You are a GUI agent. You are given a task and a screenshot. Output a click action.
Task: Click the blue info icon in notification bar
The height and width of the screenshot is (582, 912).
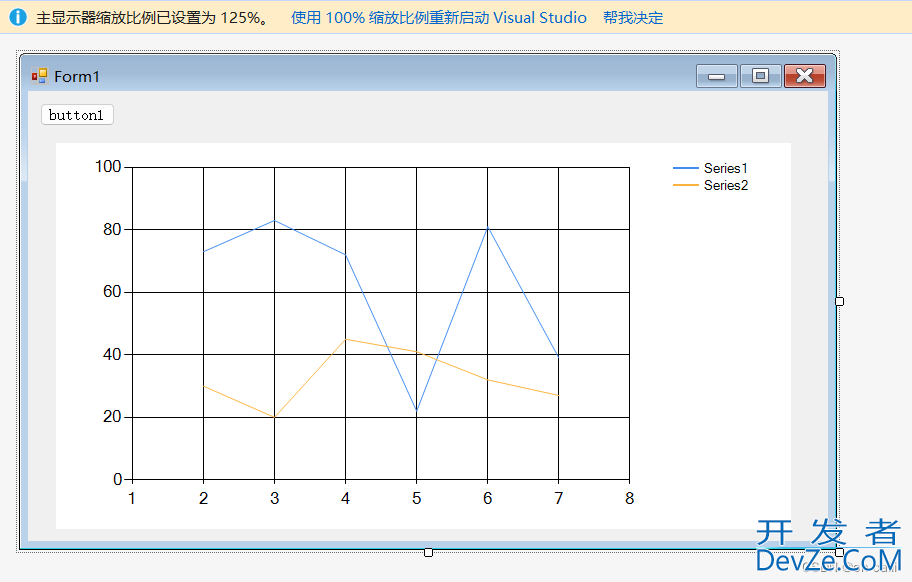coord(18,18)
